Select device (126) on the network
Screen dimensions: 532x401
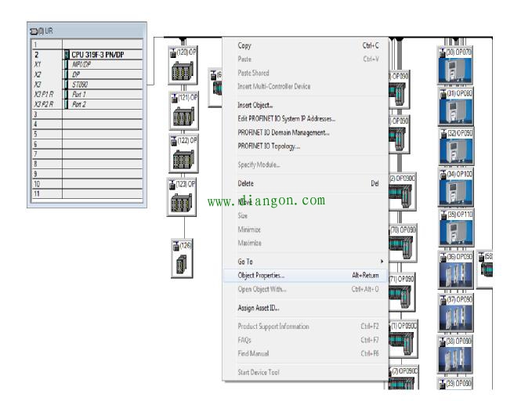click(181, 264)
